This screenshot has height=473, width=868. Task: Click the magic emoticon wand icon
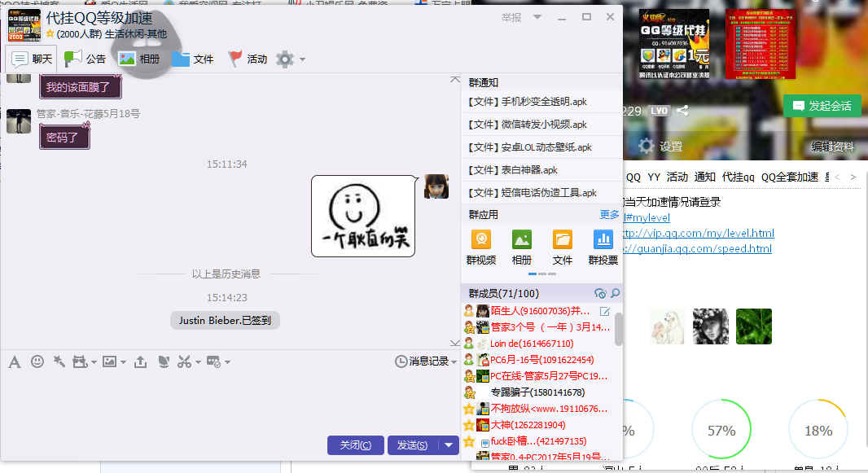click(x=59, y=361)
